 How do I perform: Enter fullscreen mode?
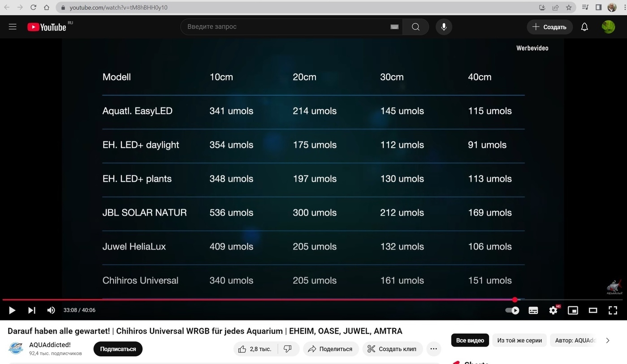tap(613, 310)
